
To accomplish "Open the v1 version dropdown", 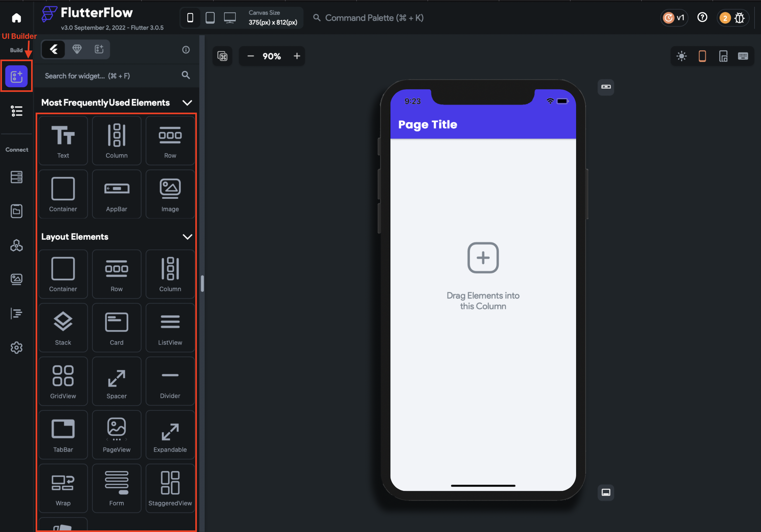I will click(x=674, y=17).
